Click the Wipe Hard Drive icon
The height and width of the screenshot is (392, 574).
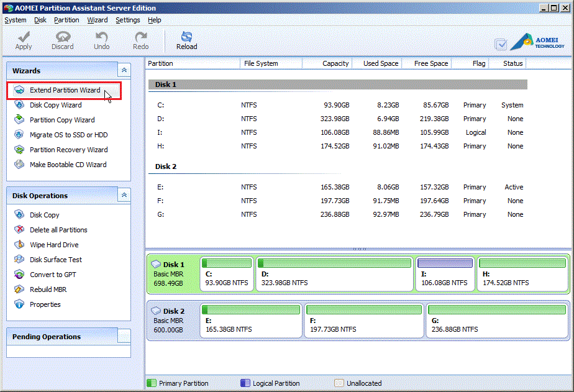click(x=19, y=245)
